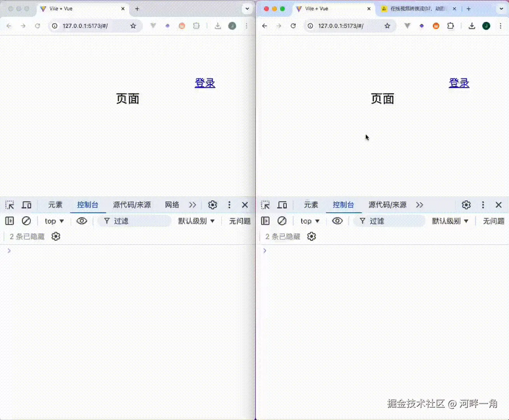Switch to the 网络 tab
This screenshot has height=420, width=509.
point(171,205)
